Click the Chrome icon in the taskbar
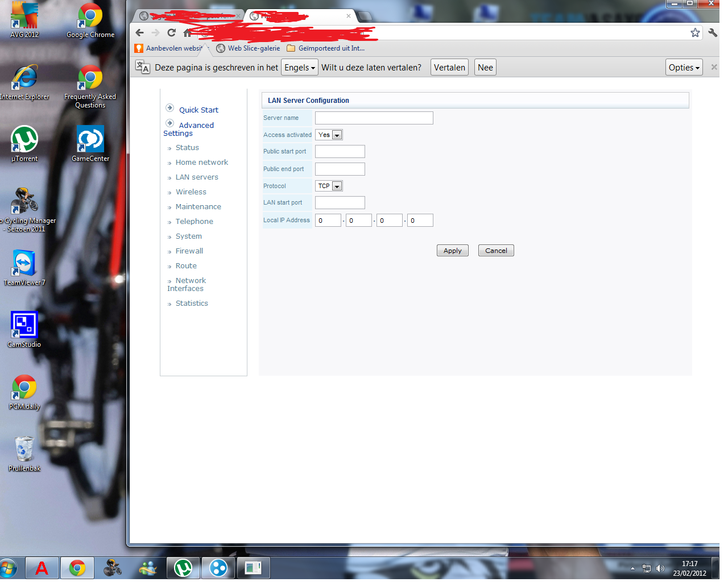Screen dimensions: 728x582 (x=77, y=568)
